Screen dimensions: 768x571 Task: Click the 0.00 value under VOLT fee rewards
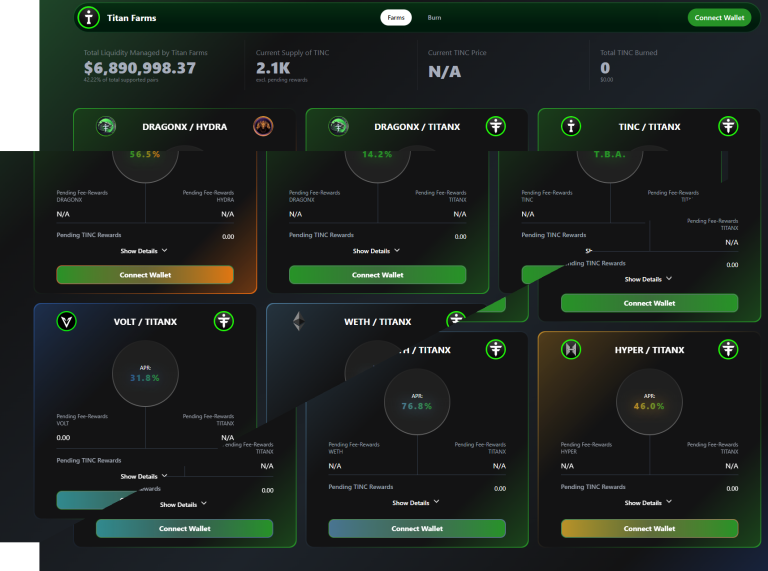(x=63, y=438)
